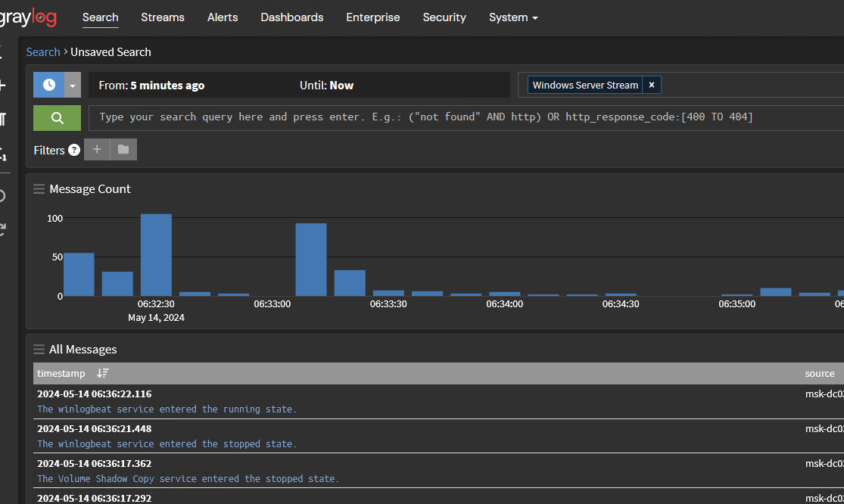The height and width of the screenshot is (504, 844).
Task: Run the search with the green magnifier button
Action: (x=57, y=118)
